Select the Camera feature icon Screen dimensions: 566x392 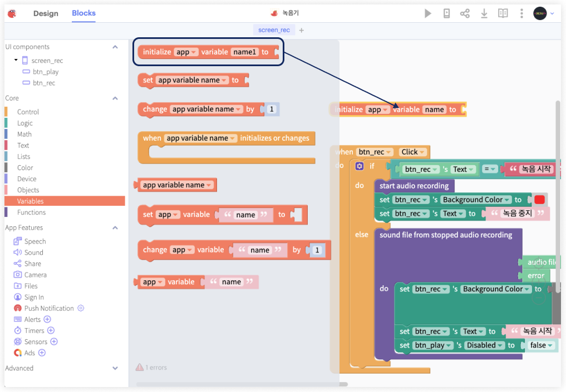[x=17, y=275]
